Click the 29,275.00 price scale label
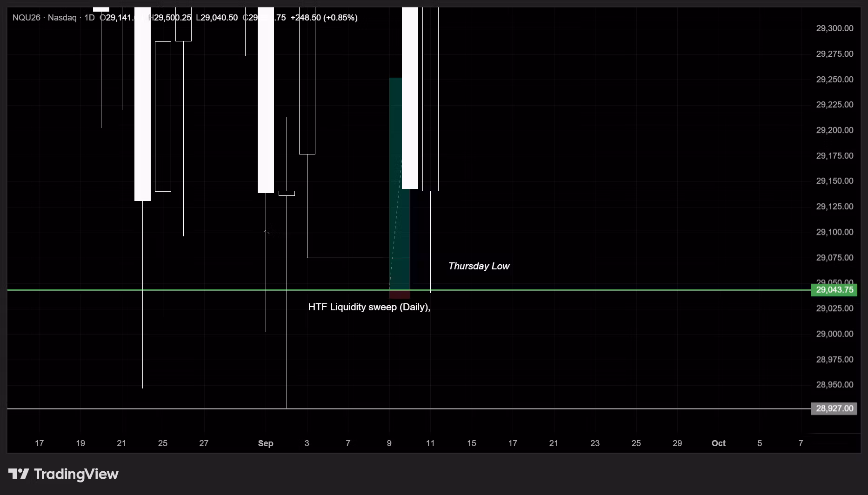The width and height of the screenshot is (868, 495). (835, 54)
